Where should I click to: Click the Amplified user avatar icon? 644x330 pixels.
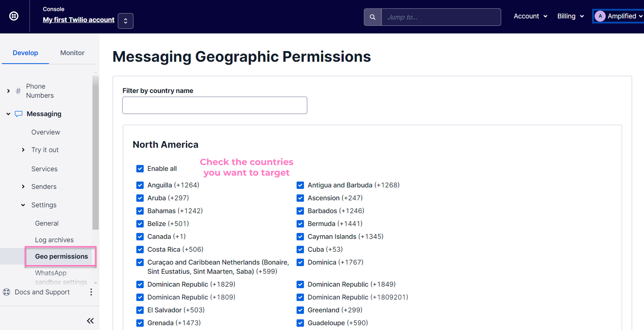(x=600, y=16)
